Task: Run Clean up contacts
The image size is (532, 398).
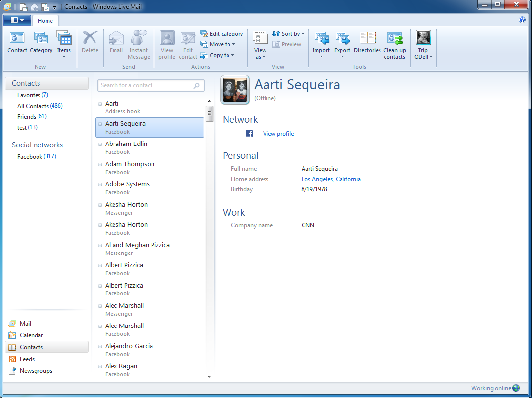Action: tap(395, 45)
